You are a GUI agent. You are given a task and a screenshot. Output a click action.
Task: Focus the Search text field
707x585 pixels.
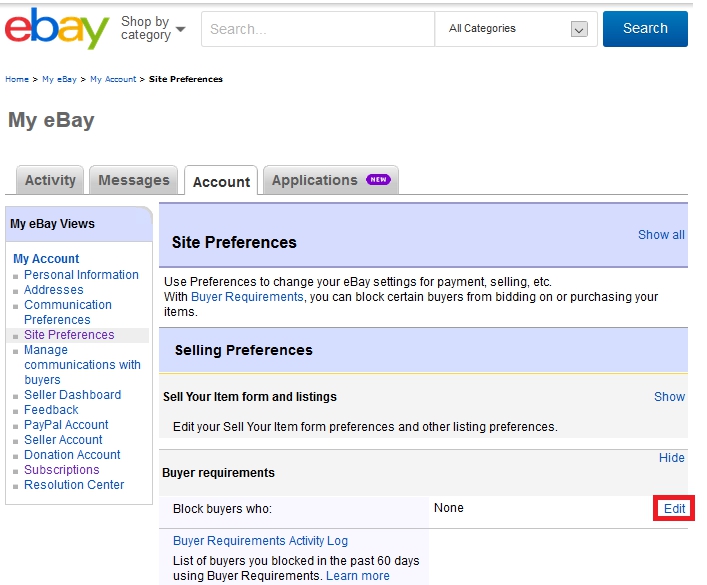click(318, 29)
